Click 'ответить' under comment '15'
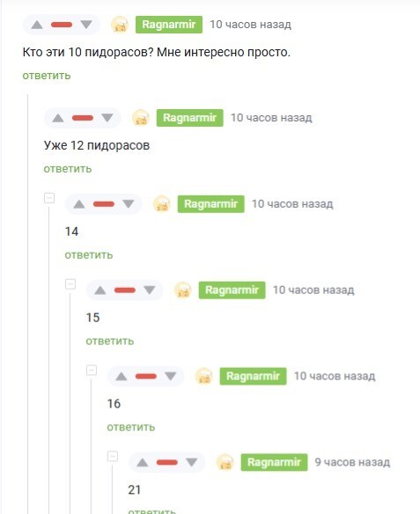Image resolution: width=420 pixels, height=514 pixels. (x=110, y=341)
